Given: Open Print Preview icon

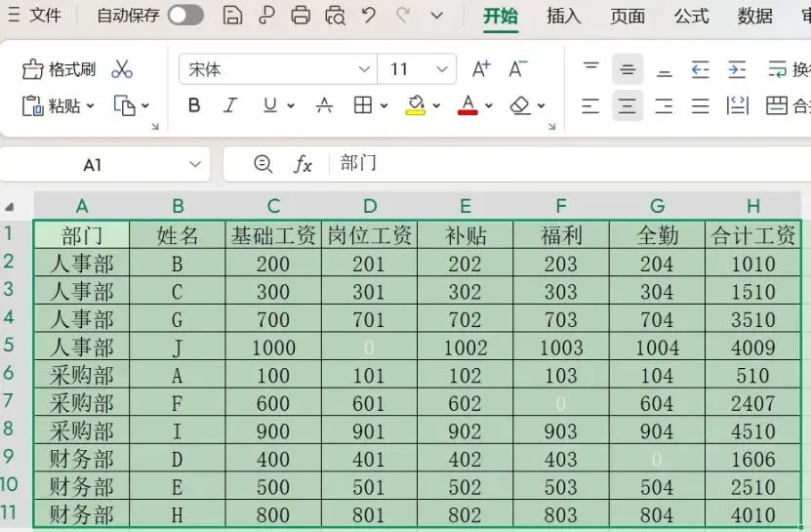Looking at the screenshot, I should pyautogui.click(x=335, y=16).
